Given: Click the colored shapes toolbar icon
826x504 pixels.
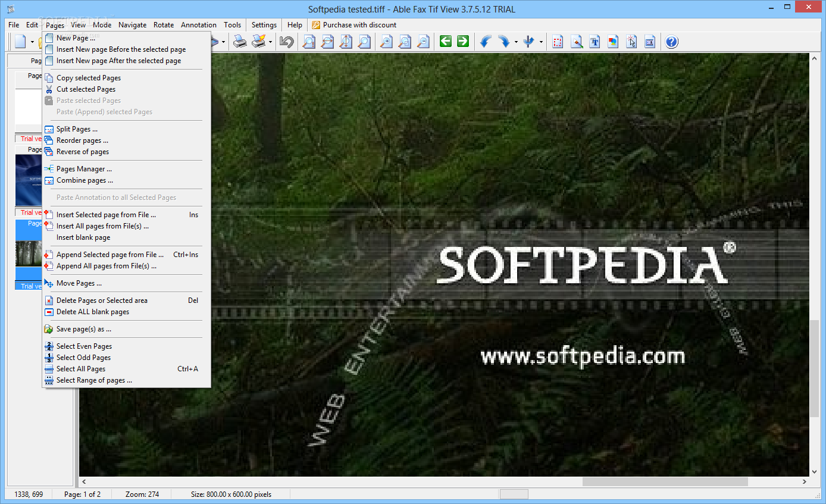Looking at the screenshot, I should pyautogui.click(x=613, y=42).
